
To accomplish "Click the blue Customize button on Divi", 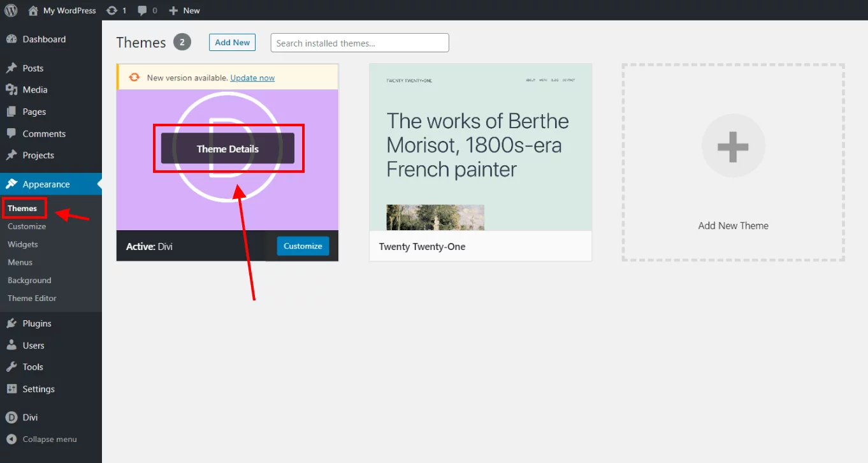I will point(303,246).
